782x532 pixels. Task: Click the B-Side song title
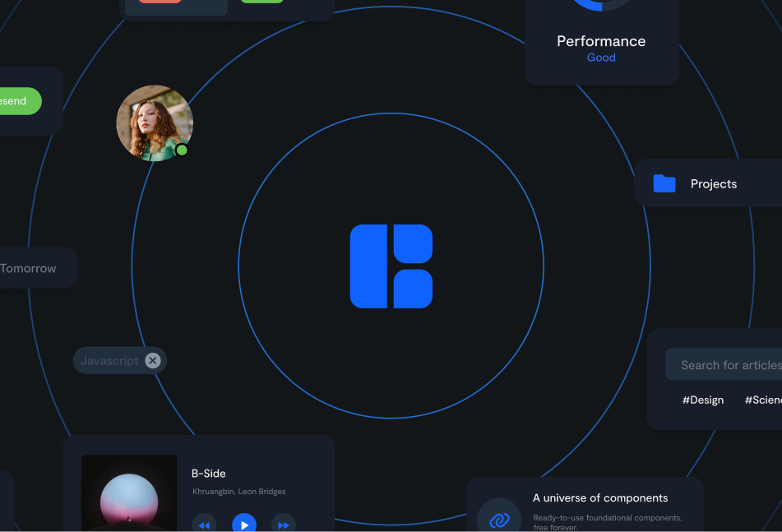pos(209,473)
